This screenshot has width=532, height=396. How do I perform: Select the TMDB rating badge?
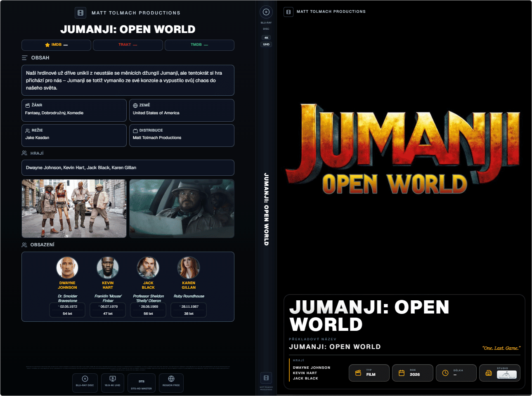(199, 45)
